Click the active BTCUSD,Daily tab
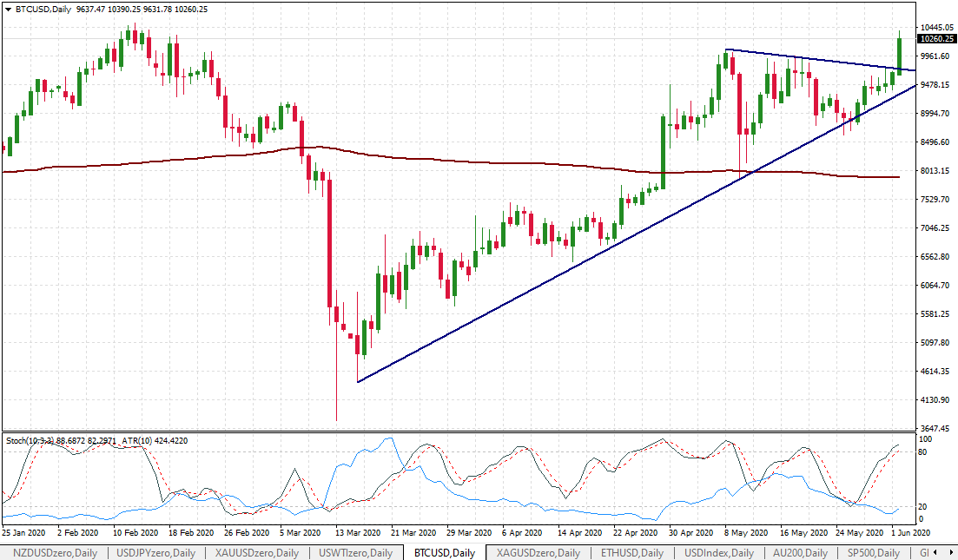This screenshot has width=958, height=560. pyautogui.click(x=444, y=553)
